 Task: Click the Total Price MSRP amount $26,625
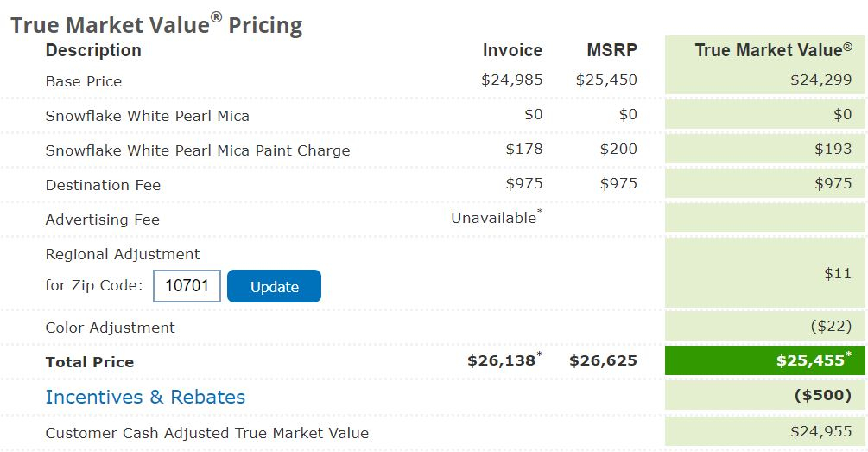click(604, 360)
